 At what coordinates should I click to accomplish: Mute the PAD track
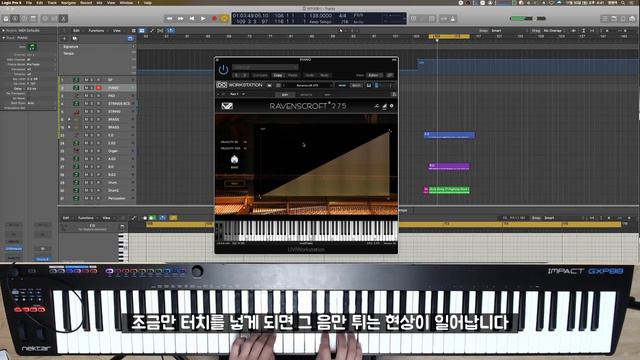pos(86,96)
